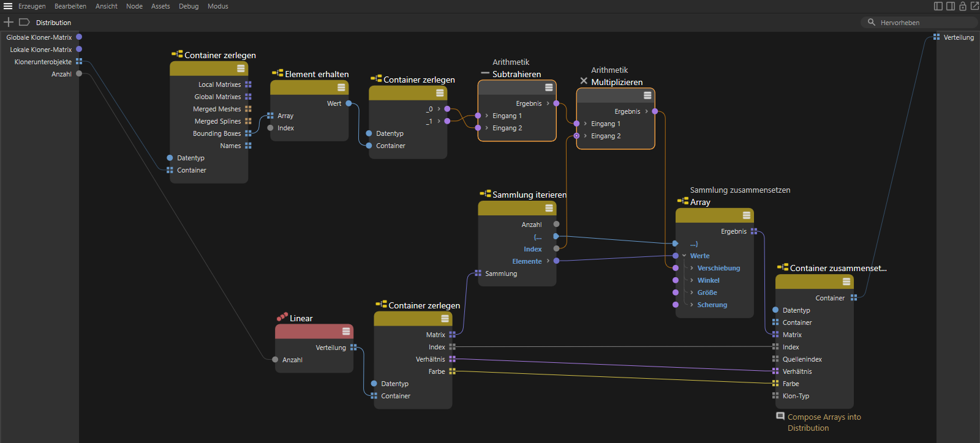Open the hamburger menu left of Erzeugen
This screenshot has width=980, height=443.
tap(8, 6)
